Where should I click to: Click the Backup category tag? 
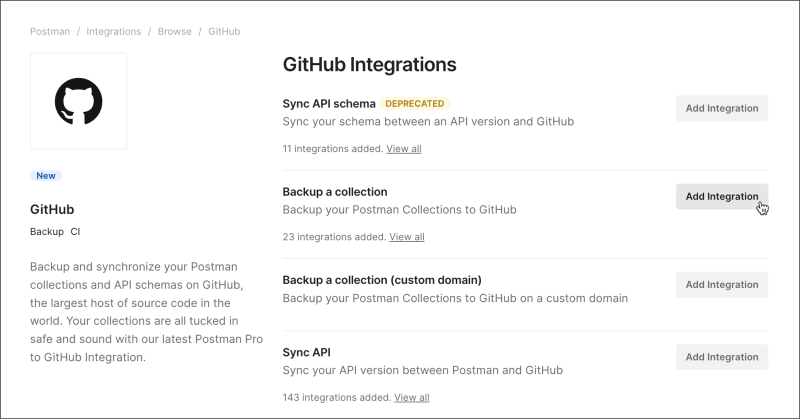pyautogui.click(x=47, y=232)
